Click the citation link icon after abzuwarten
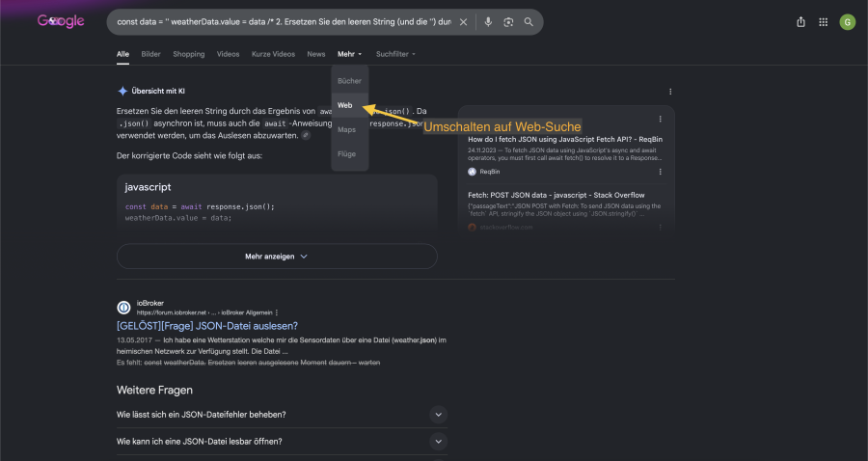 click(306, 135)
